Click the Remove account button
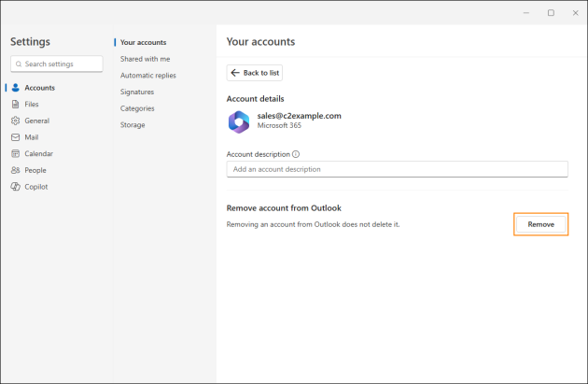This screenshot has height=384, width=588. (x=540, y=224)
